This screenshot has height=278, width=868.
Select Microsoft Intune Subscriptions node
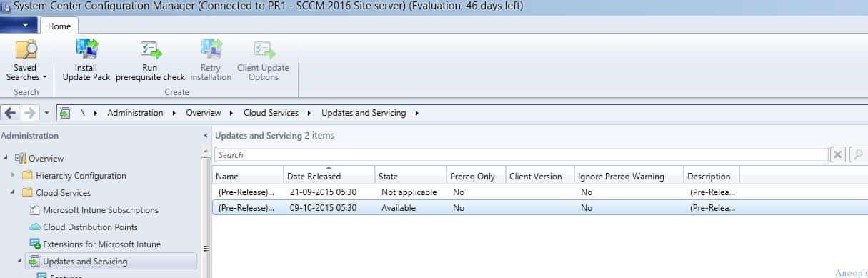[x=100, y=210]
